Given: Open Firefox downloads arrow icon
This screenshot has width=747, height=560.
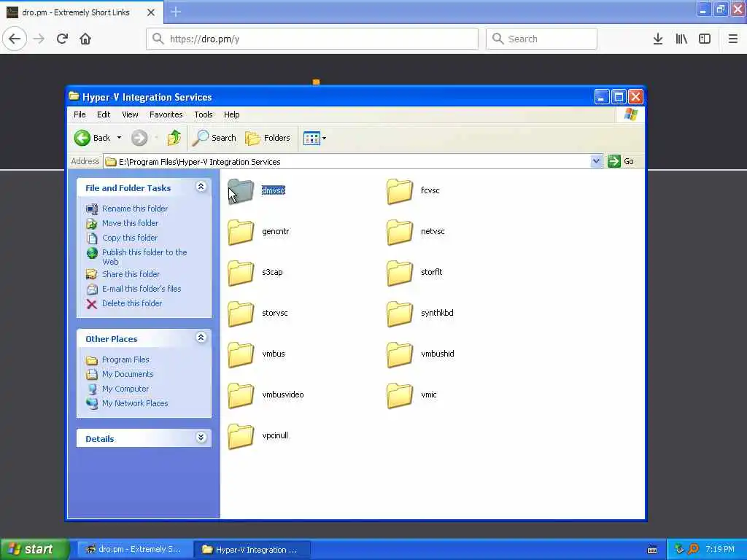Looking at the screenshot, I should tap(658, 39).
